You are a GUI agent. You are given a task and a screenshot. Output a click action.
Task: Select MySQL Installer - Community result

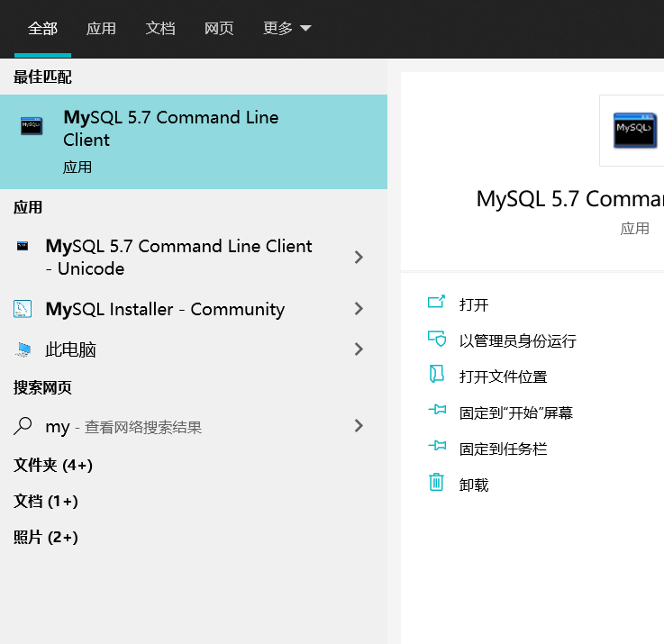coord(165,309)
